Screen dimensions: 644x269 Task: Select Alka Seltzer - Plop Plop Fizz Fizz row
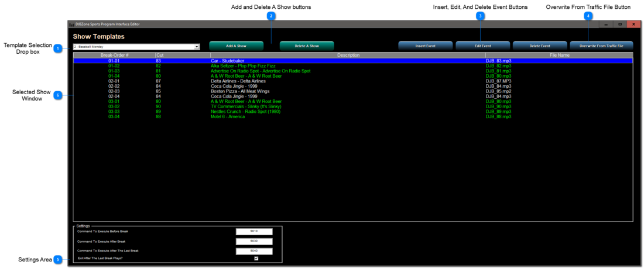(353, 65)
